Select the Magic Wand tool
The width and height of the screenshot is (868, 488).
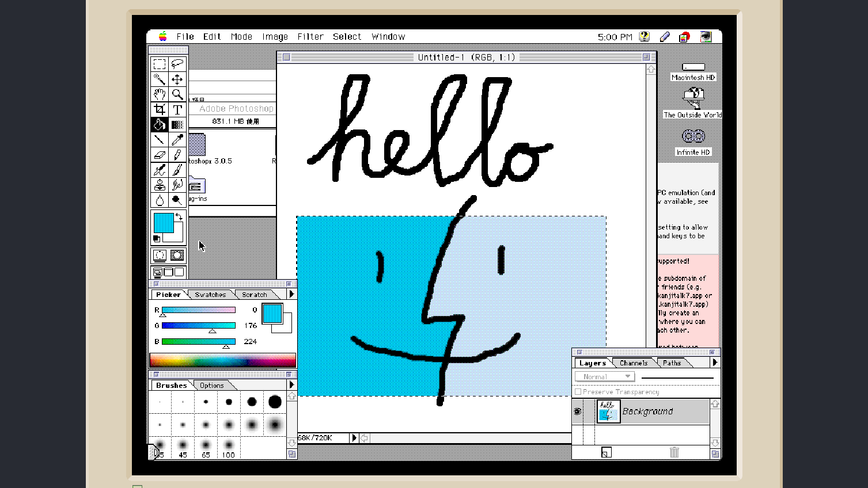(x=160, y=79)
